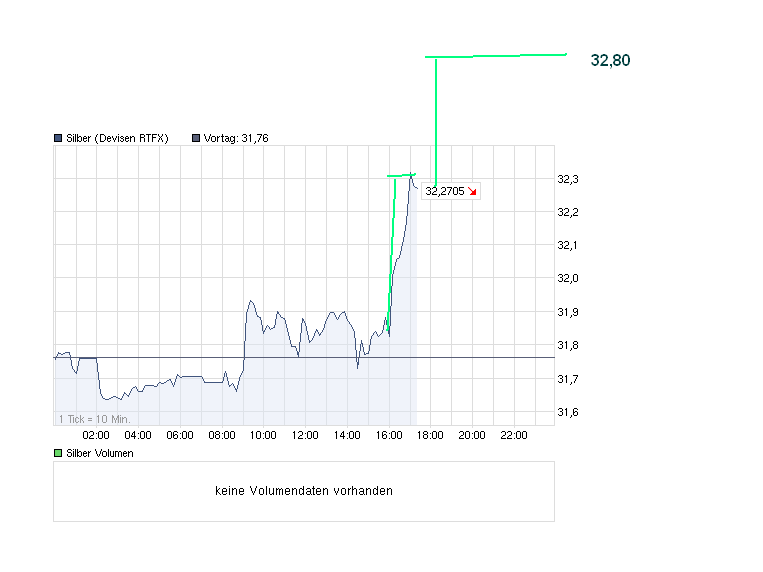Image resolution: width=763 pixels, height=572 pixels.
Task: Click the 20:00 time axis label
Action: click(472, 435)
